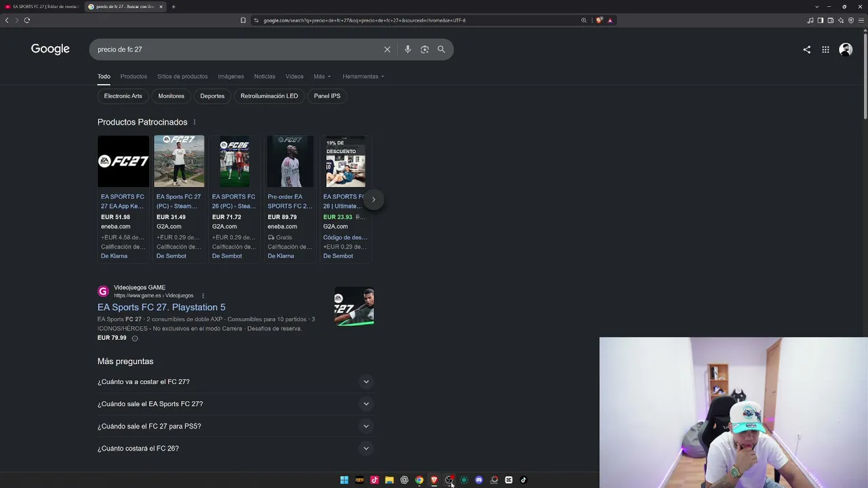Start voice search with microphone icon
This screenshot has width=868, height=488.
(408, 49)
